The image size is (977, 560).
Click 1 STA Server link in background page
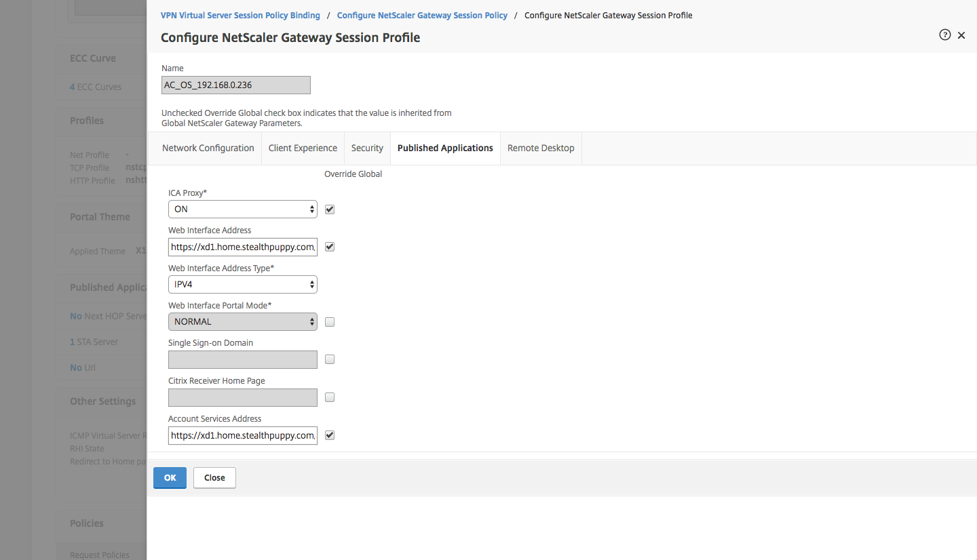94,342
